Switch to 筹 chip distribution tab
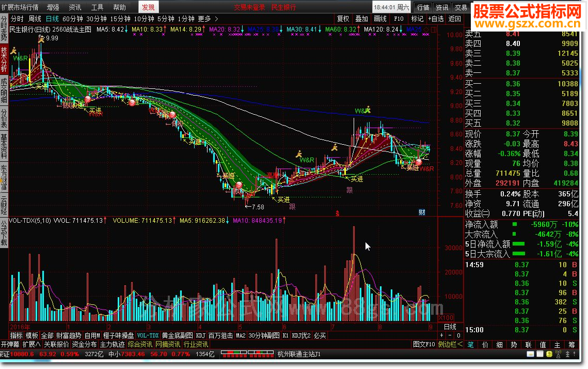 point(571,345)
